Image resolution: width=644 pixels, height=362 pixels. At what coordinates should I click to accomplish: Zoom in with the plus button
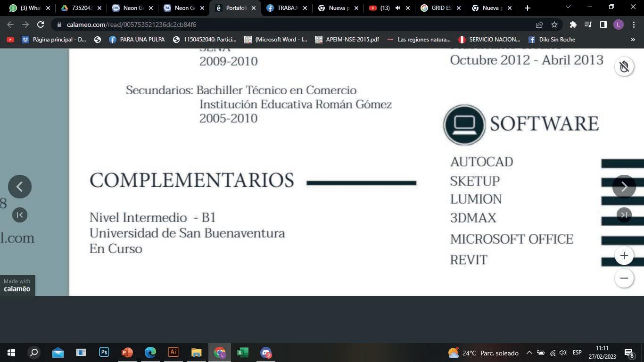(624, 255)
